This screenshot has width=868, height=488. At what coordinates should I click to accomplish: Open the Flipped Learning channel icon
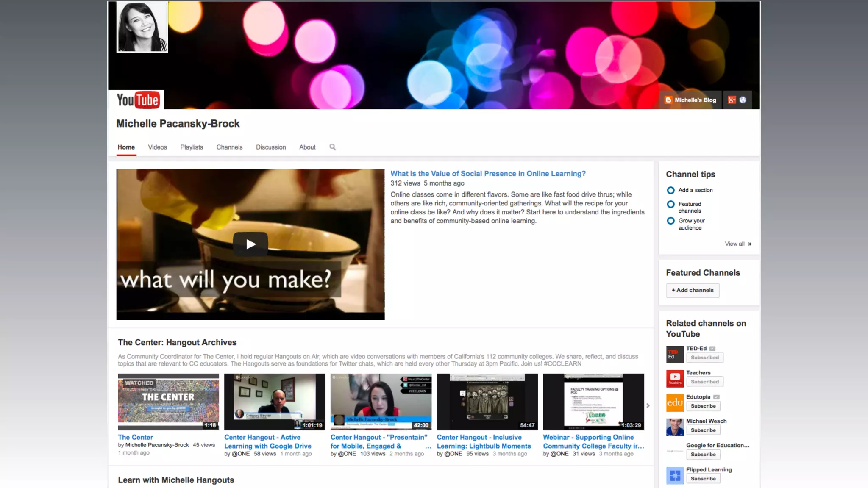pos(675,475)
